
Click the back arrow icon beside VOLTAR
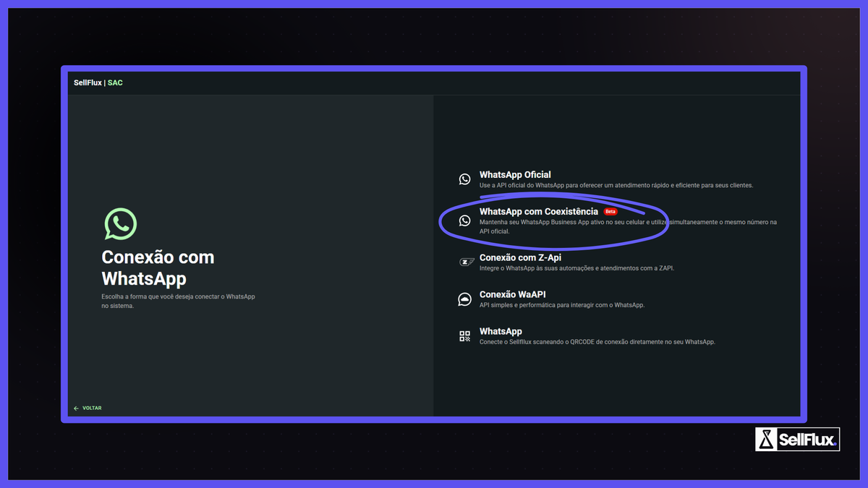pyautogui.click(x=76, y=408)
